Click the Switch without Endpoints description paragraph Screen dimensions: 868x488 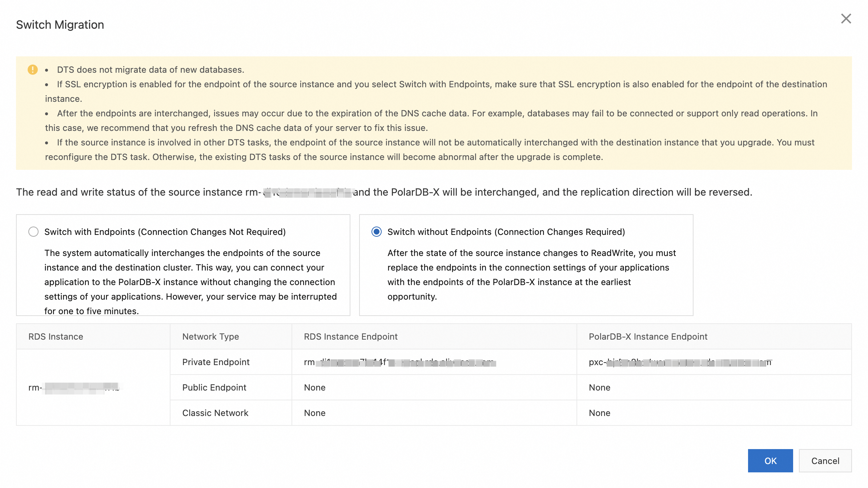click(531, 275)
